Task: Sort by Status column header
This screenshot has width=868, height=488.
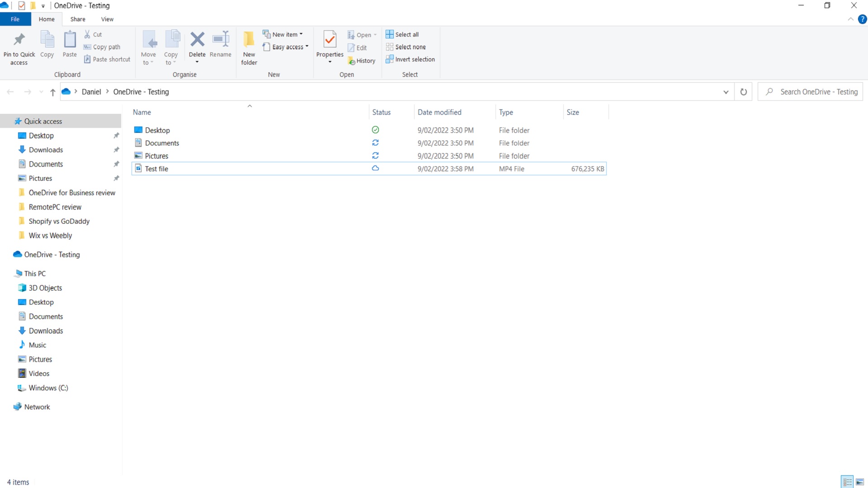Action: coord(392,112)
